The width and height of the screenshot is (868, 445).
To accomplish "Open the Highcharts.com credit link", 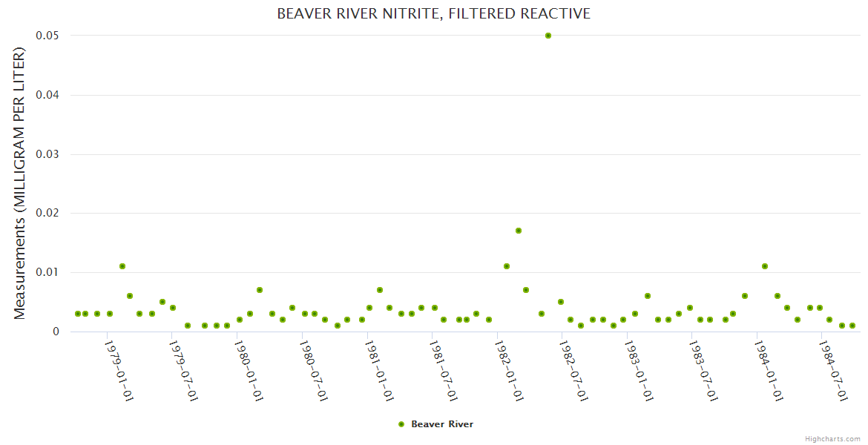I will 832,438.
